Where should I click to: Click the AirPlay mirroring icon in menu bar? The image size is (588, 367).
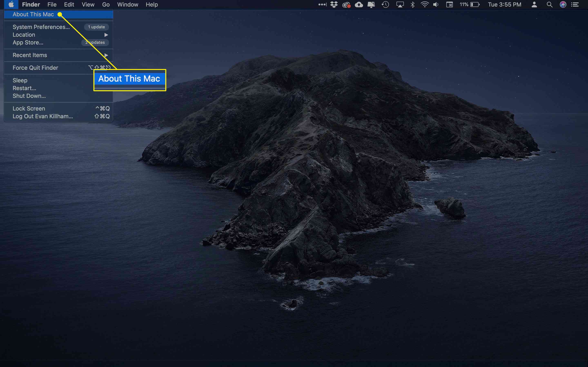(x=400, y=5)
